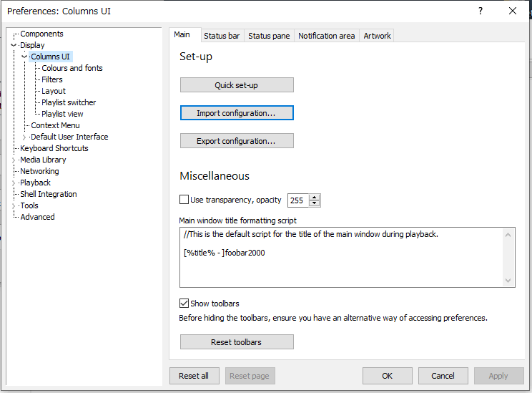Image resolution: width=532 pixels, height=393 pixels.
Task: Open Playlist view page
Action: click(x=62, y=114)
